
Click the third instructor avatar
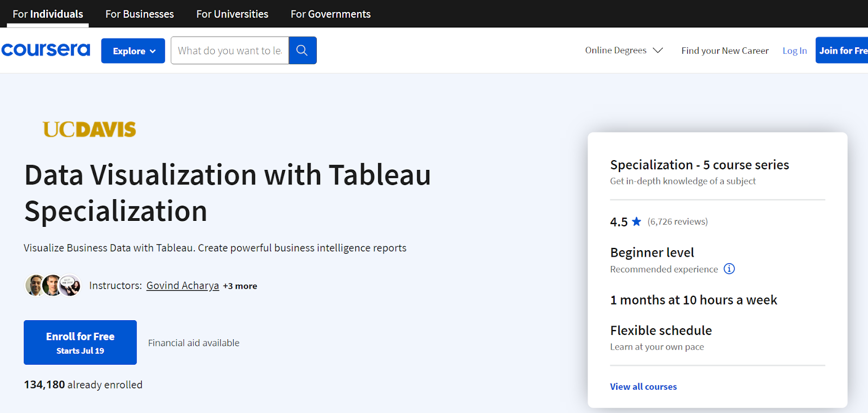coord(70,285)
